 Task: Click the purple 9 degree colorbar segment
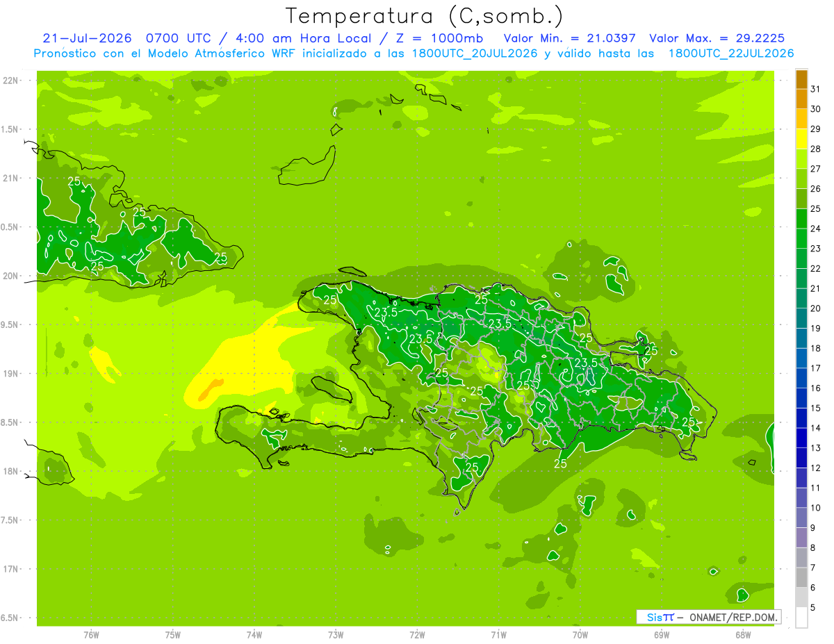[x=801, y=518]
